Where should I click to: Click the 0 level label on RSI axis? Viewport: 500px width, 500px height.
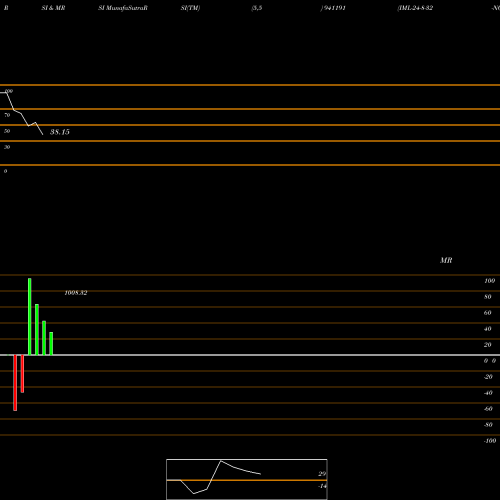(5, 171)
